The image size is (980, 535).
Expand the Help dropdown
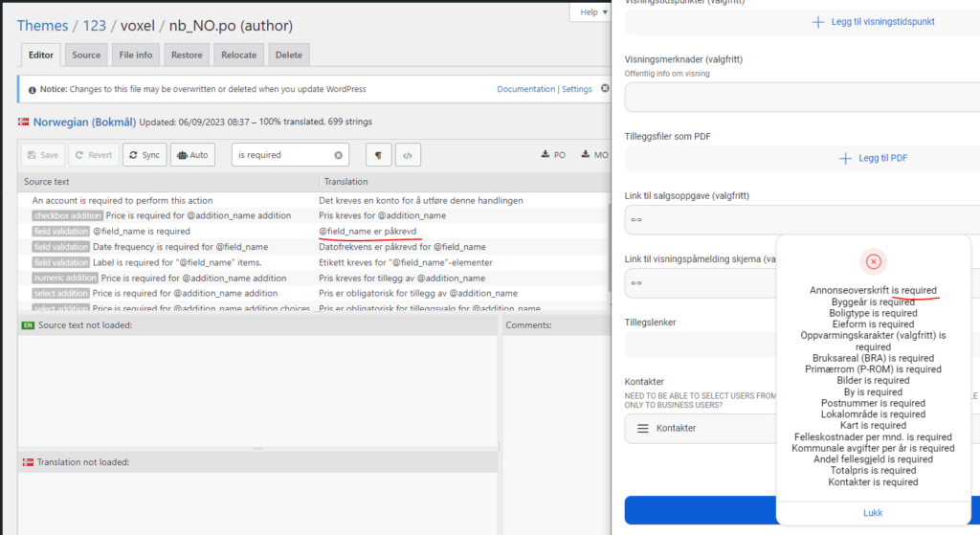592,11
